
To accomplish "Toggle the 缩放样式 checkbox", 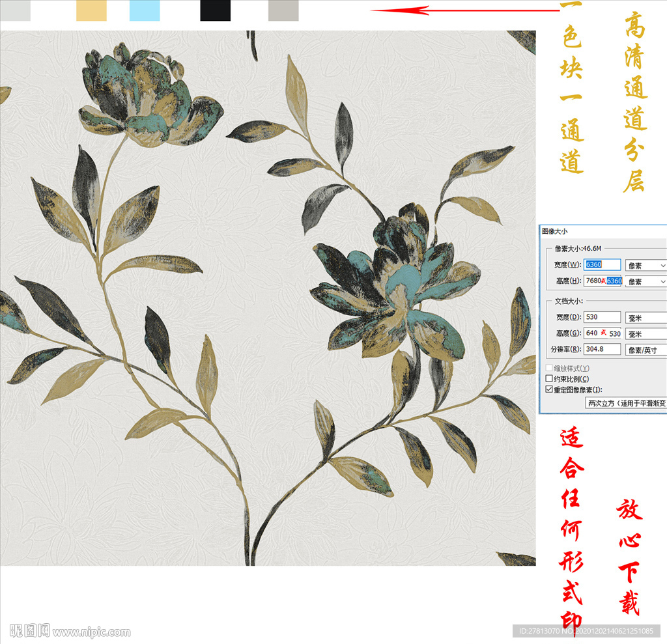I will point(548,369).
